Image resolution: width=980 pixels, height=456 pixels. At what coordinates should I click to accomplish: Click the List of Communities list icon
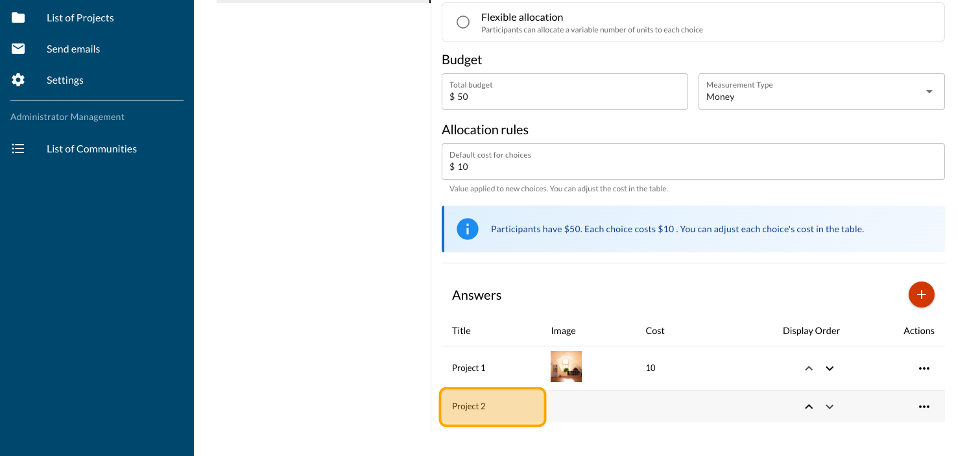click(x=18, y=149)
